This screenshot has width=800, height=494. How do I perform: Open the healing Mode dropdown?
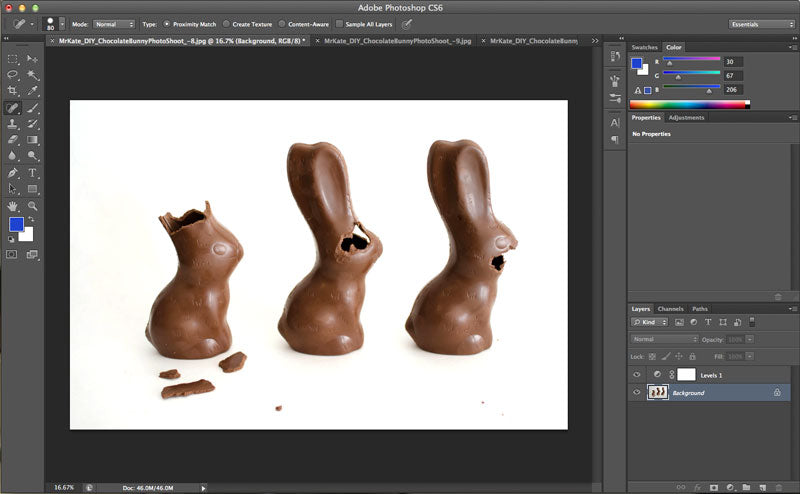[114, 23]
